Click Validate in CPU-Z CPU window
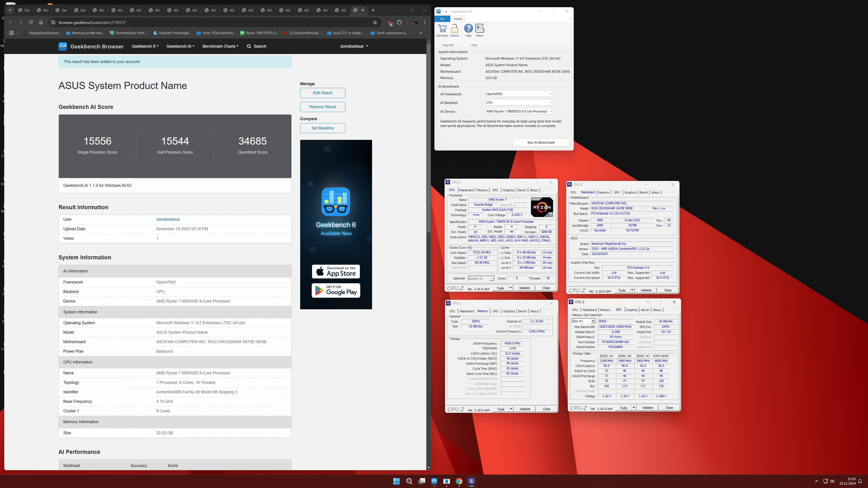 point(524,288)
